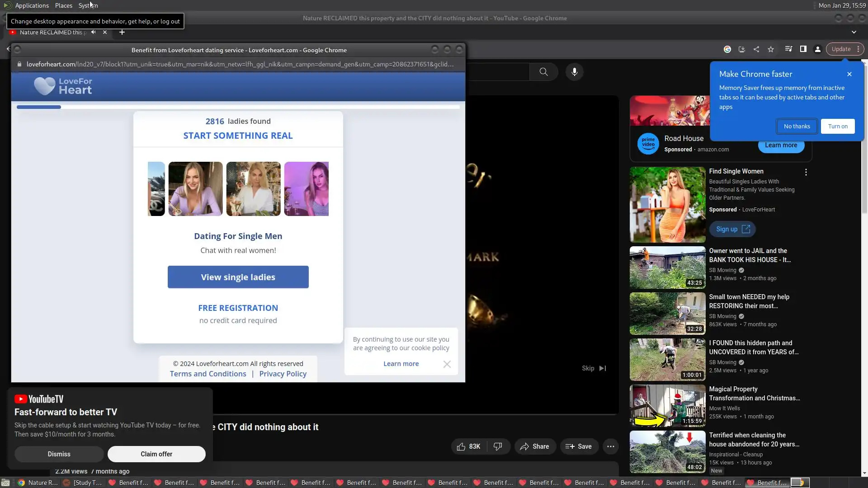Screen dimensions: 868x488
Task: Click the View single ladies button
Action: 238,277
